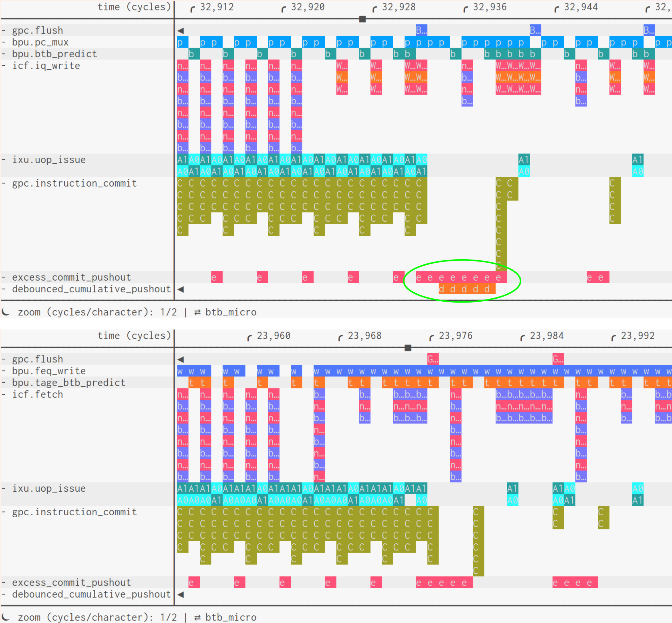
Task: Click zoom value 1/2 in bottom panel
Action: coord(168,617)
